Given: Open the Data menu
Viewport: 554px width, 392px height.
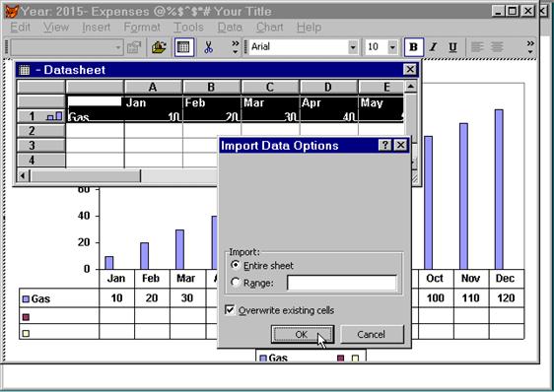Looking at the screenshot, I should (x=230, y=28).
